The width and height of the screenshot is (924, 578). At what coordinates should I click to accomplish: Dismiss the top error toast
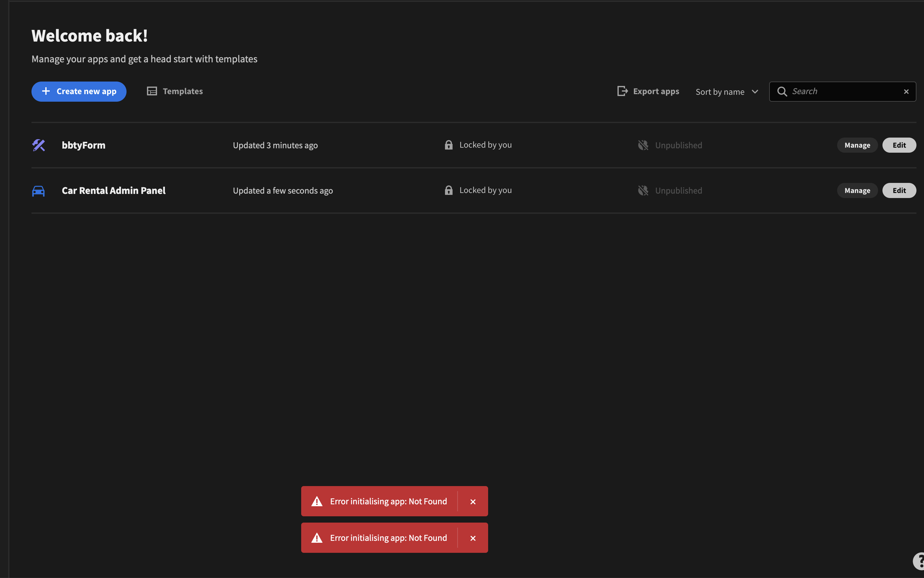473,501
